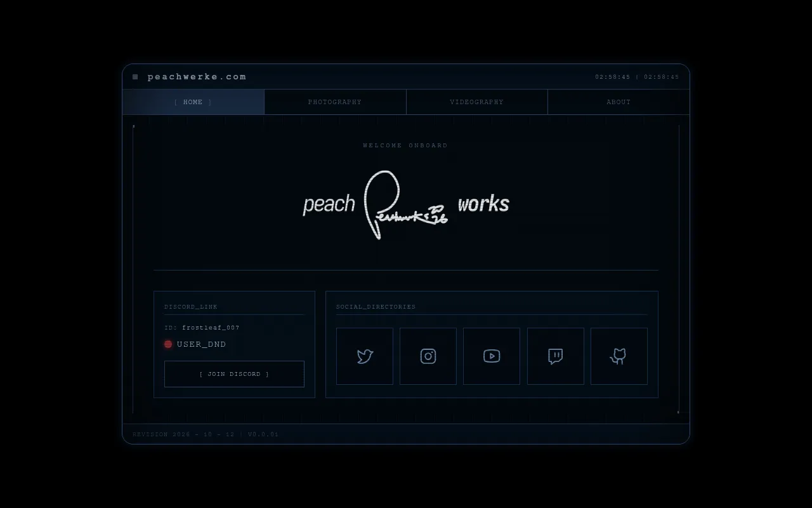Viewport: 812px width, 508px height.
Task: Open the YouTube social link
Action: click(492, 356)
